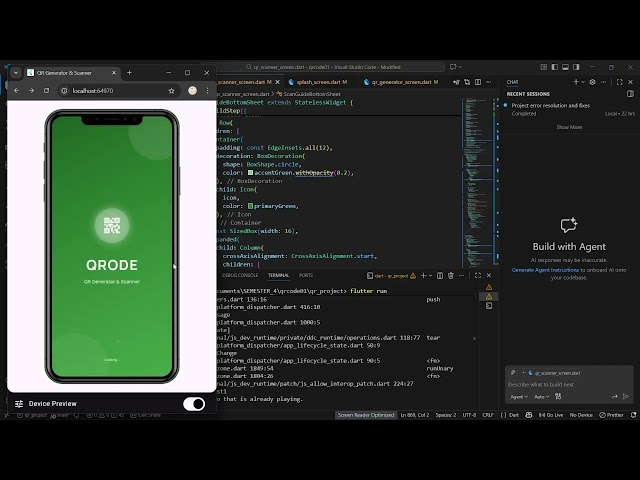Viewport: 640px width, 480px height.
Task: Open Chrome profile avatar
Action: tap(192, 91)
